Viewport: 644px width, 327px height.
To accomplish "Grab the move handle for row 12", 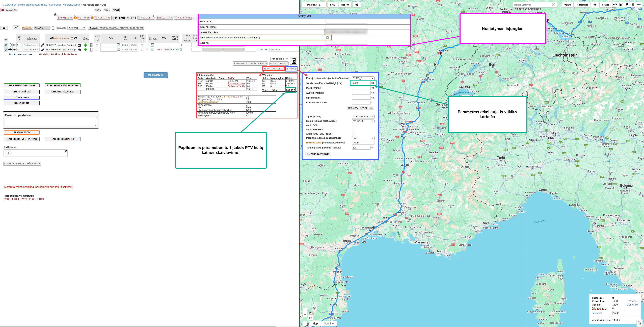I will tap(10, 49).
